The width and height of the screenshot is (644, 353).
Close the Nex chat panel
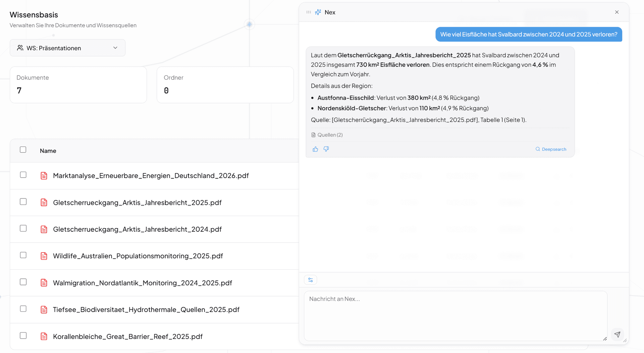[x=617, y=12]
